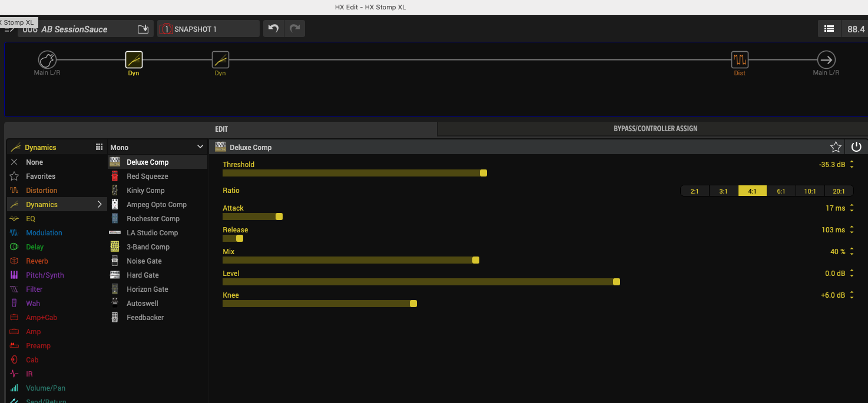Click the save preset icon
Screen dimensions: 868x403
(x=143, y=29)
